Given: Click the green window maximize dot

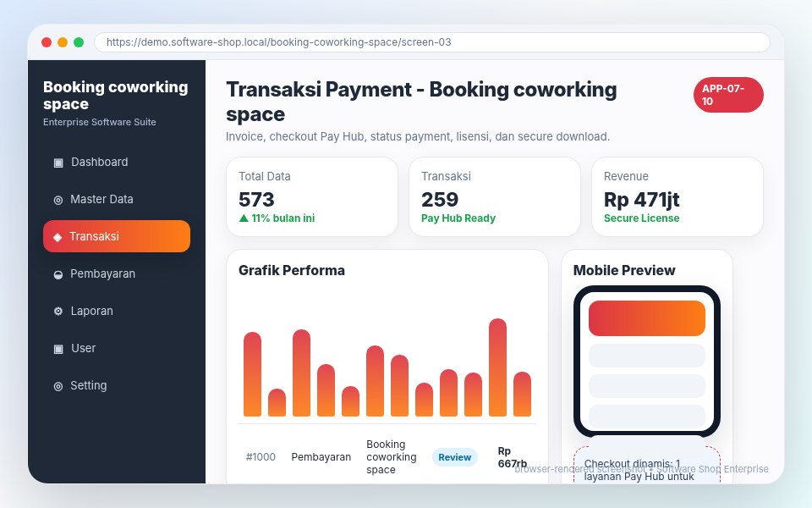Looking at the screenshot, I should 79,42.
